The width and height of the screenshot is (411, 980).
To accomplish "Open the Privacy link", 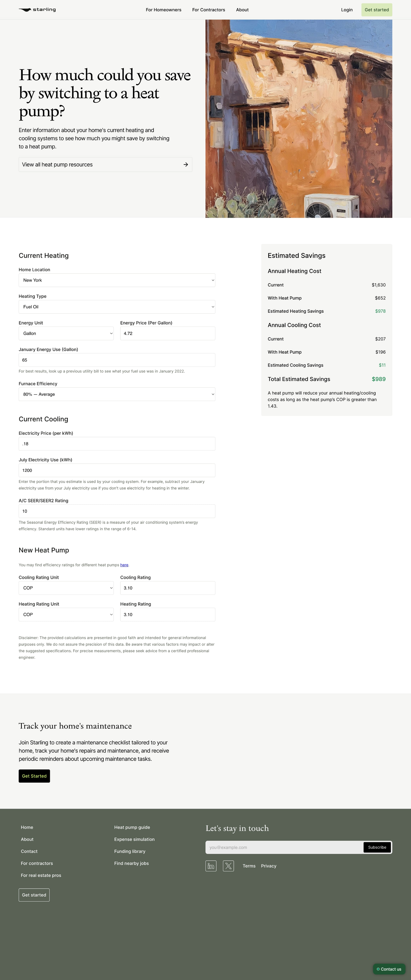I will 268,866.
